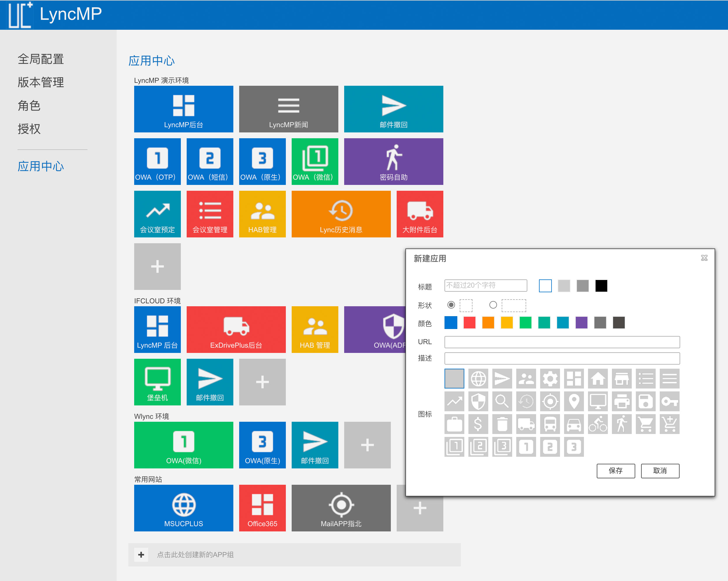Choose the black title color swatch

point(601,286)
